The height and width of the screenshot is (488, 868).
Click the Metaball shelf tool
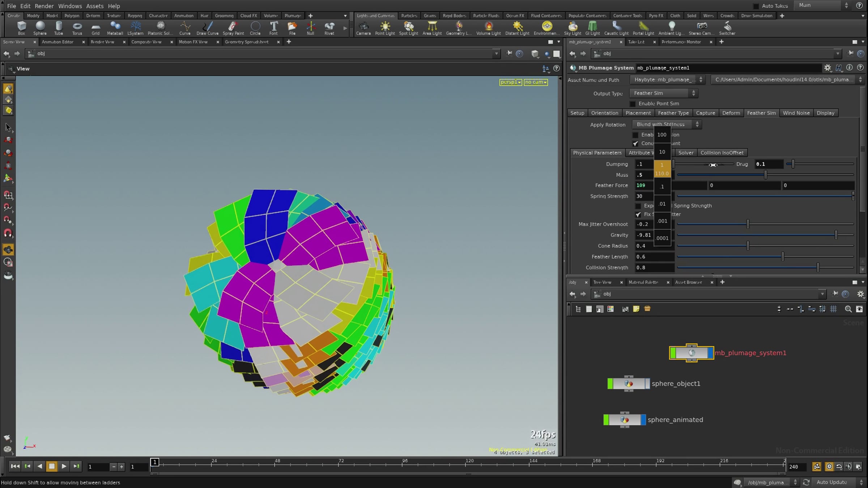[x=115, y=28]
